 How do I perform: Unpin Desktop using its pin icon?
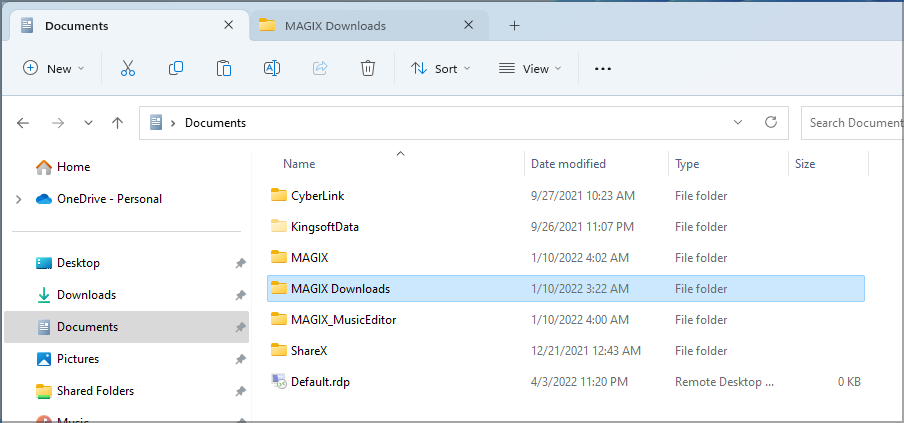[240, 263]
